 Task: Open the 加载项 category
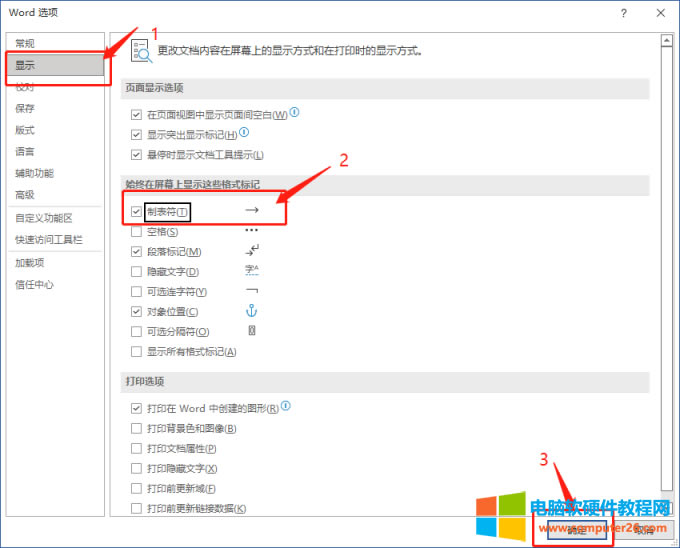coord(29,263)
